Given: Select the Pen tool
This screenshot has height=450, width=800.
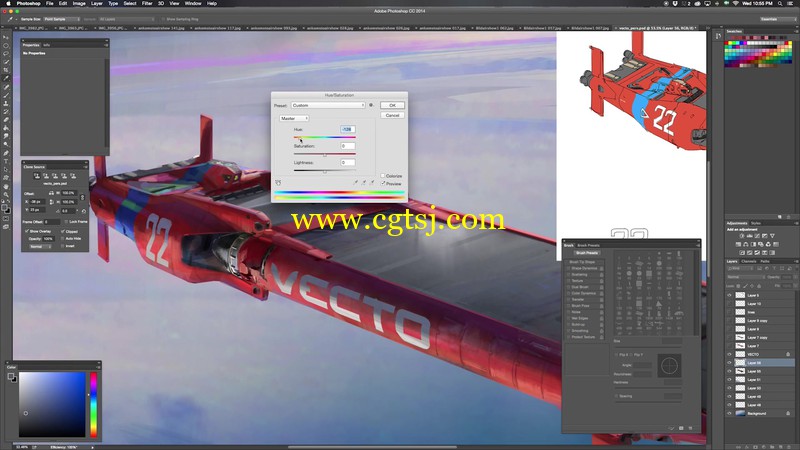Looking at the screenshot, I should [6, 153].
